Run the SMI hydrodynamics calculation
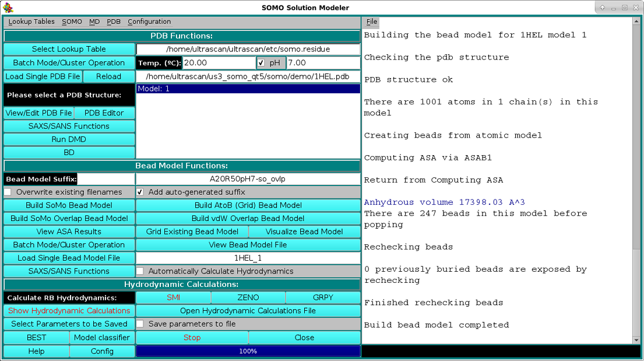 click(173, 297)
